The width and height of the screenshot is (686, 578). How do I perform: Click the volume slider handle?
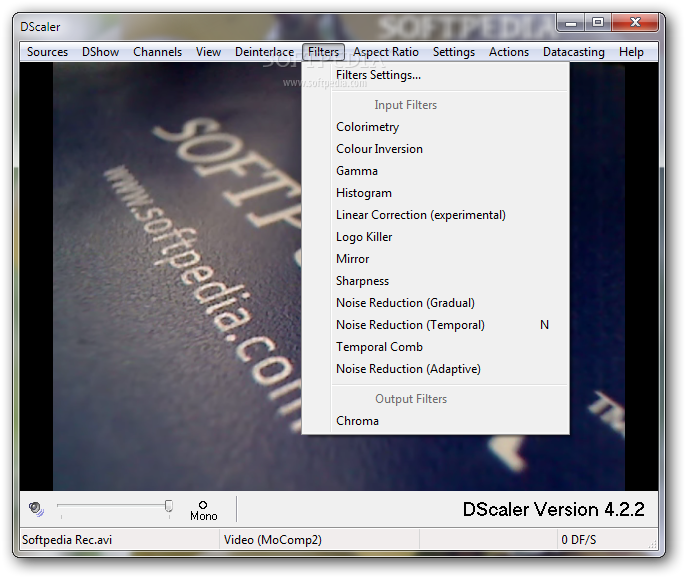[168, 506]
